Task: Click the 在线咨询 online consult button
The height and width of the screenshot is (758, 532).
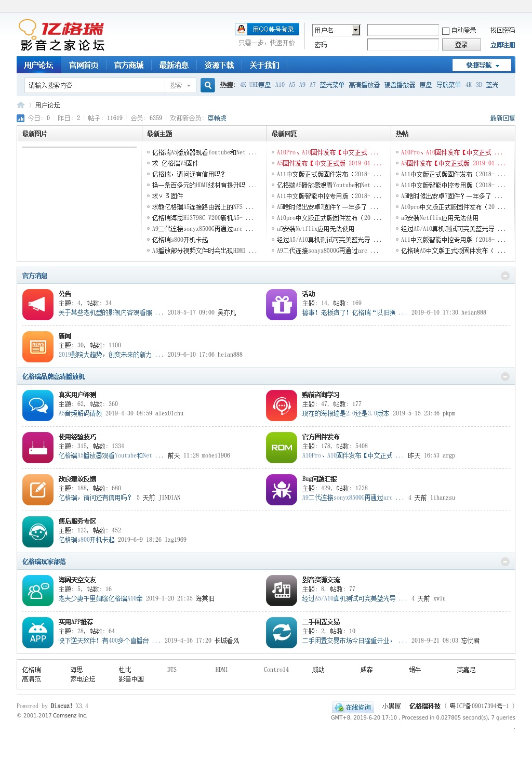Action: (x=353, y=707)
